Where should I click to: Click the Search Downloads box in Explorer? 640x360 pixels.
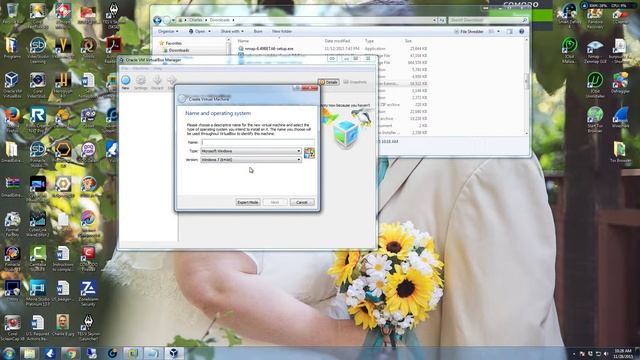(x=488, y=20)
